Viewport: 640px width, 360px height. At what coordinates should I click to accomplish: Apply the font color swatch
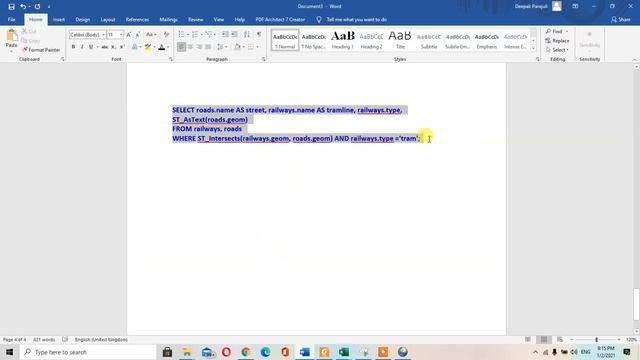(162, 47)
